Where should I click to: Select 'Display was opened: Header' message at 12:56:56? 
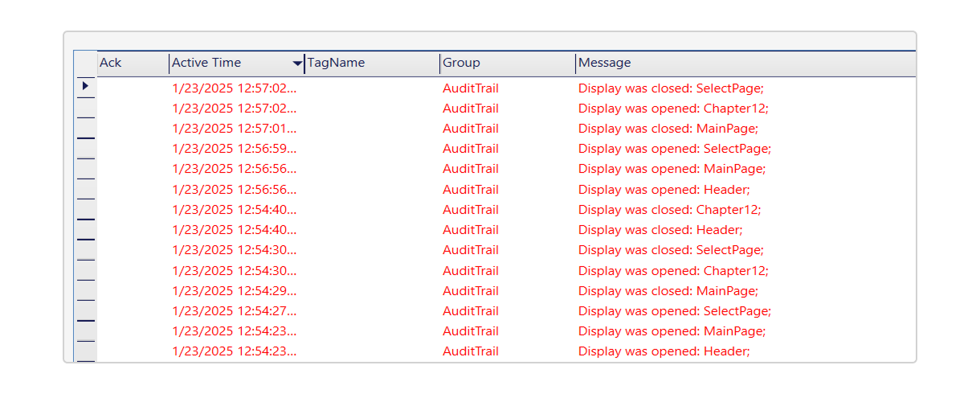pos(664,190)
